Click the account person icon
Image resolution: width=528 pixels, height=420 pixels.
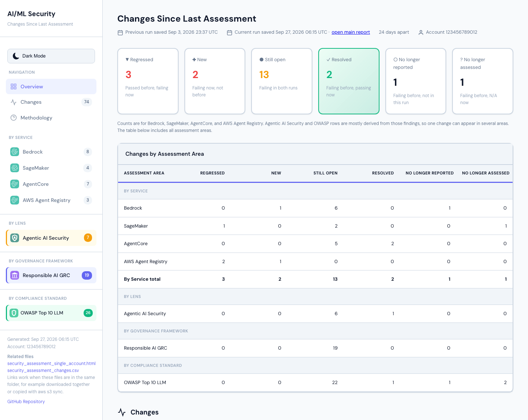[x=421, y=33]
